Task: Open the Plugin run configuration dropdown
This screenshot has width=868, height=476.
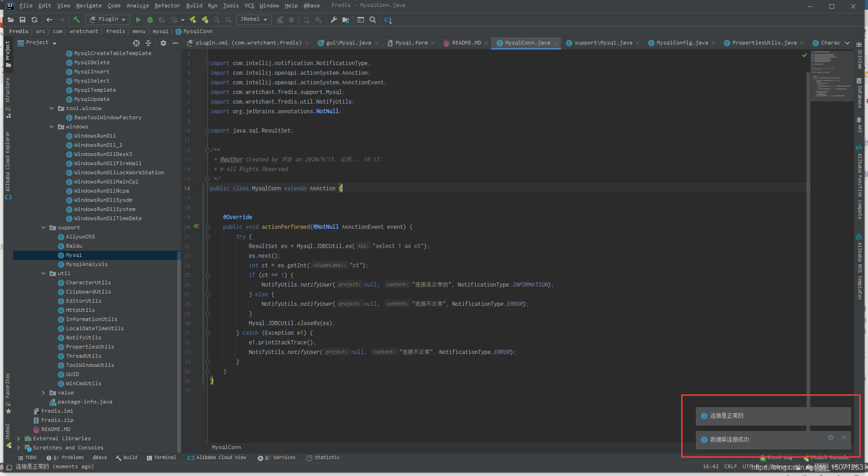Action: pos(108,19)
